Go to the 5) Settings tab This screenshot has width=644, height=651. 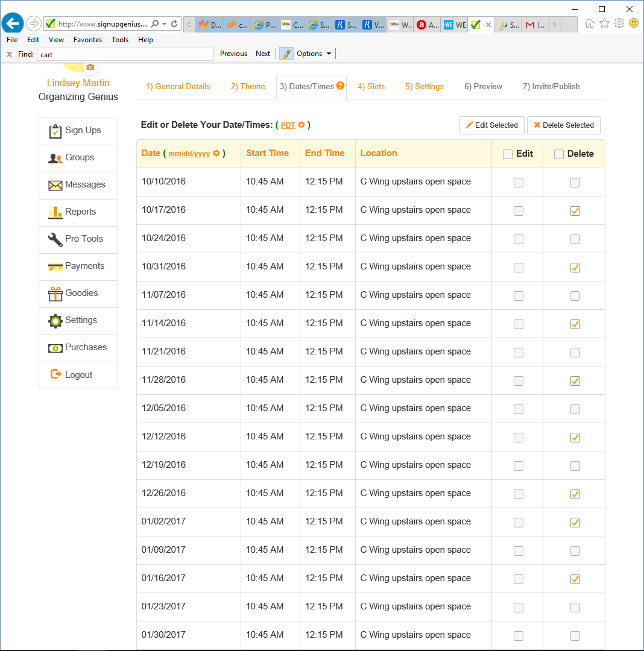(x=425, y=86)
